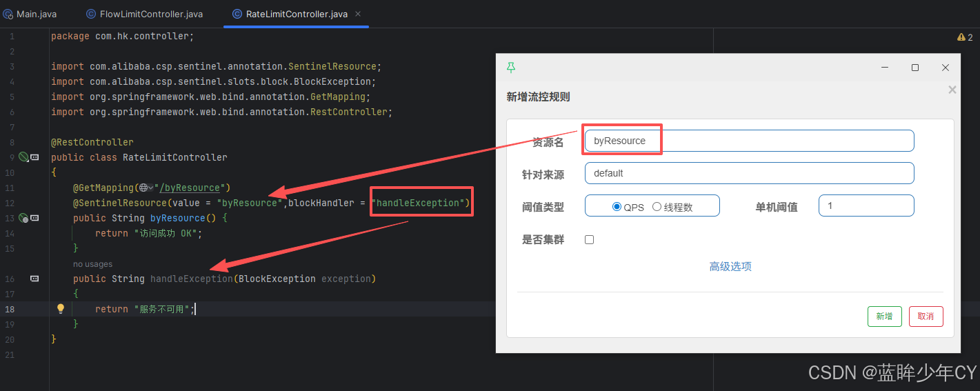Click the FlowLimitController.java tab class icon

click(x=91, y=14)
